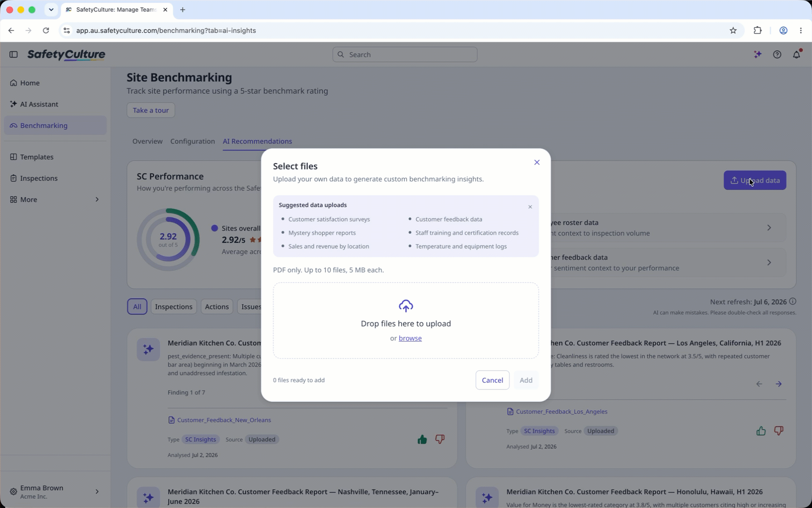Open Inspections in the sidebar
Screen dimensions: 812x508
pyautogui.click(x=55, y=179)
